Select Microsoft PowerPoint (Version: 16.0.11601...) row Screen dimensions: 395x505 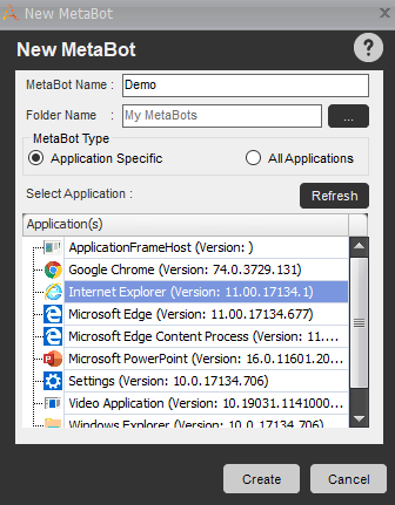[x=206, y=359]
